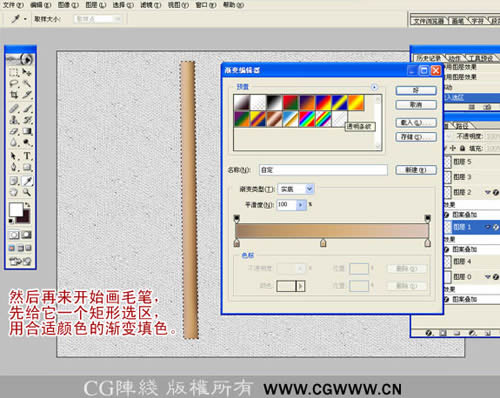
Task: Select the Notes tool
Action: pos(13,181)
